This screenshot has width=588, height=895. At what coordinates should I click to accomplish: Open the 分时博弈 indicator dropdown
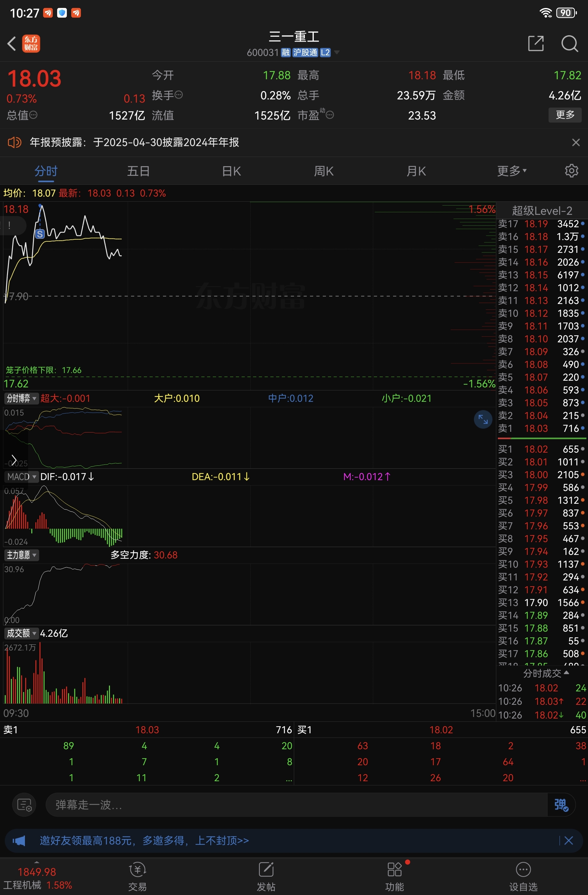pyautogui.click(x=21, y=398)
